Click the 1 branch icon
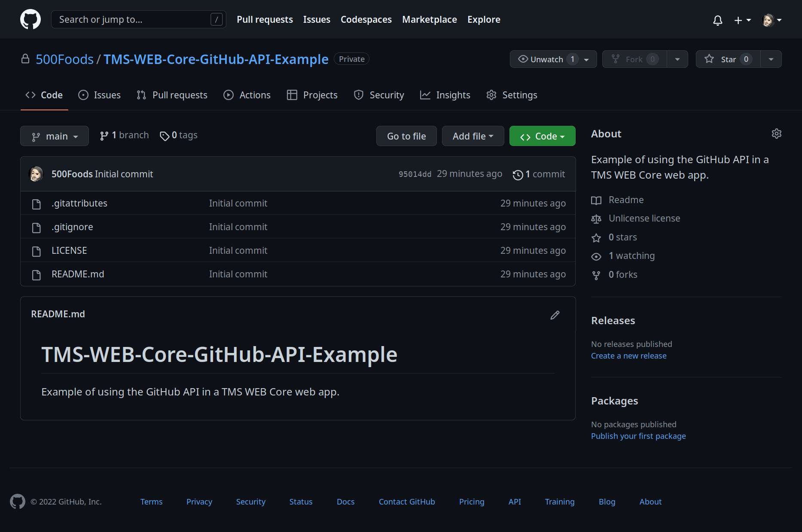Screen dimensions: 802x532 (104, 136)
